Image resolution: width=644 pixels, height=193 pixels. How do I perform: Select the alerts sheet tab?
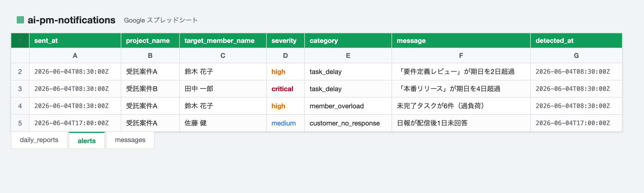(x=87, y=140)
